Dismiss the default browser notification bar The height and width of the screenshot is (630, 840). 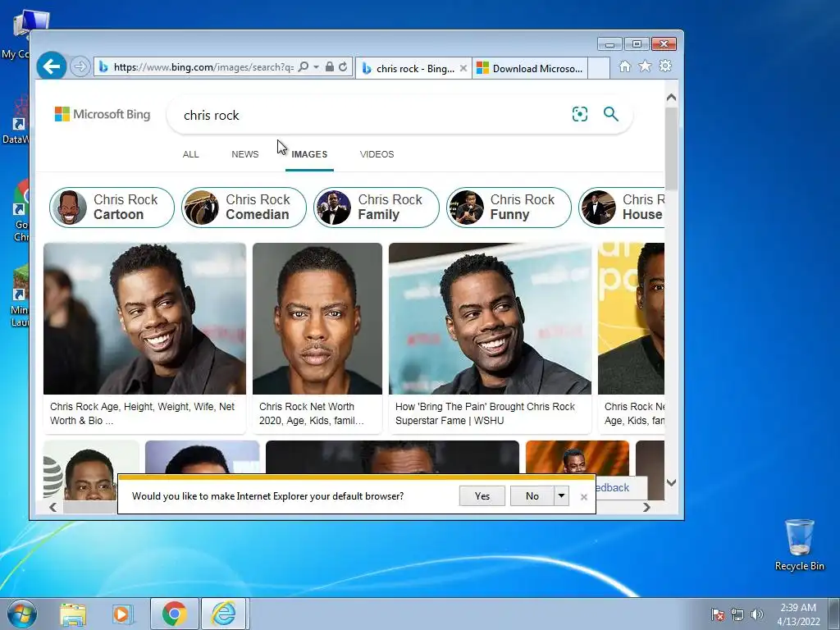(x=584, y=497)
